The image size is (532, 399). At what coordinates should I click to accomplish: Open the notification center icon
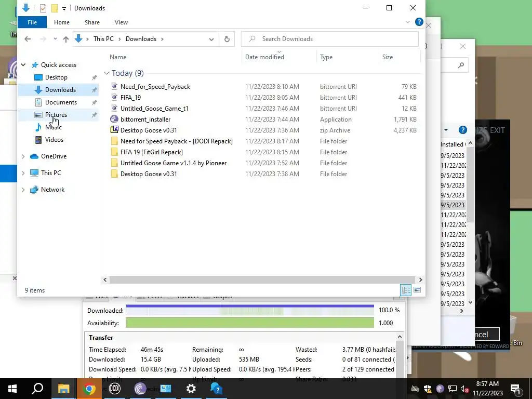coord(515,389)
